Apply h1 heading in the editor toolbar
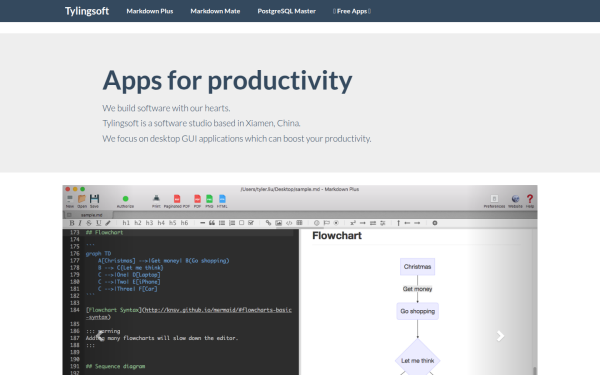Viewport: 600px width, 375px height. point(126,223)
